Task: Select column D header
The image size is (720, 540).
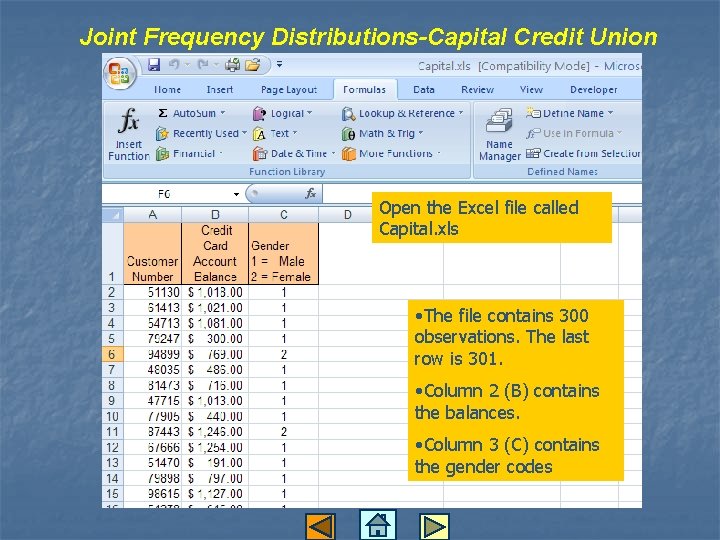Action: 348,214
